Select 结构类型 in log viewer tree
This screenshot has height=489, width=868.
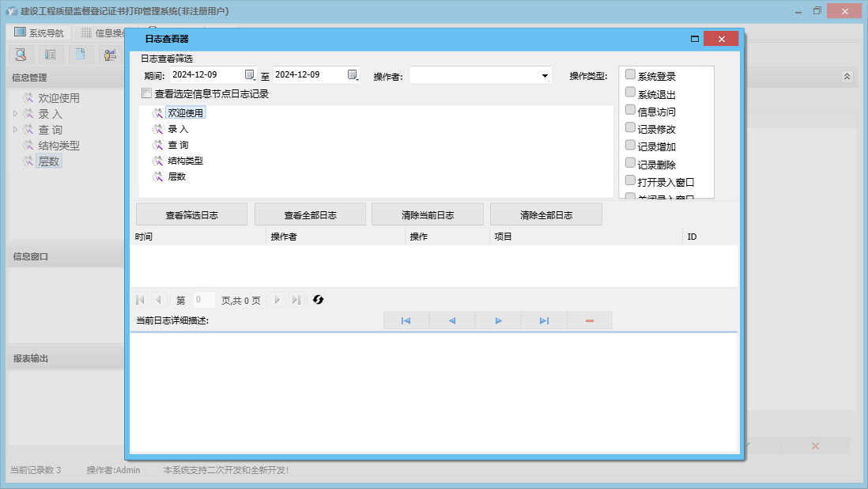tap(186, 161)
